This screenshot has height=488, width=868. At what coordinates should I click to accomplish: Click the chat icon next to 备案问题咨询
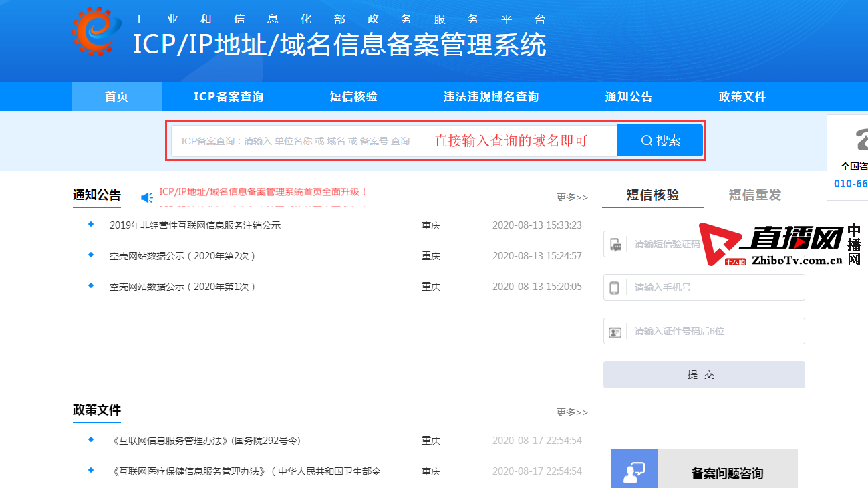633,472
